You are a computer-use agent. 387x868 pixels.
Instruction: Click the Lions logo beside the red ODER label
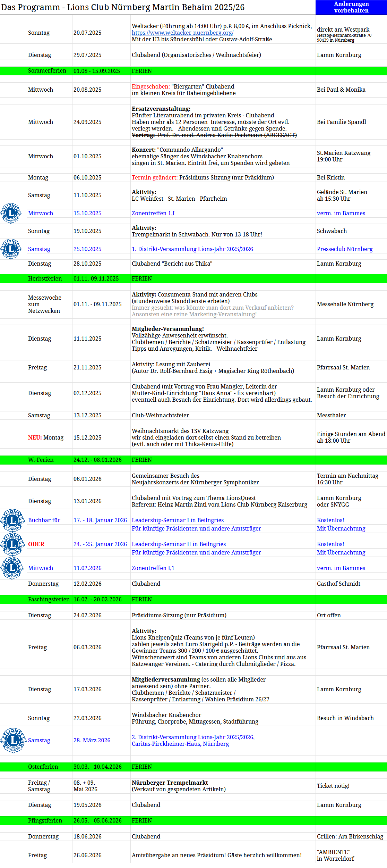point(12,544)
